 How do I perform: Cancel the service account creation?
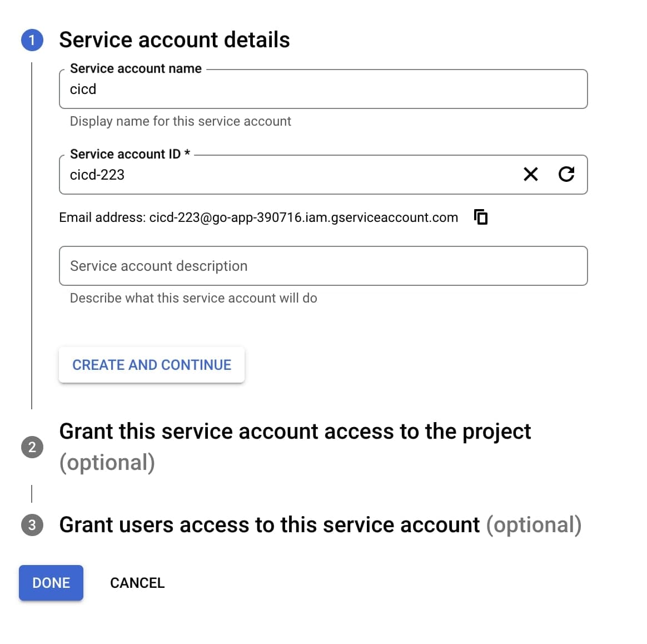137,583
